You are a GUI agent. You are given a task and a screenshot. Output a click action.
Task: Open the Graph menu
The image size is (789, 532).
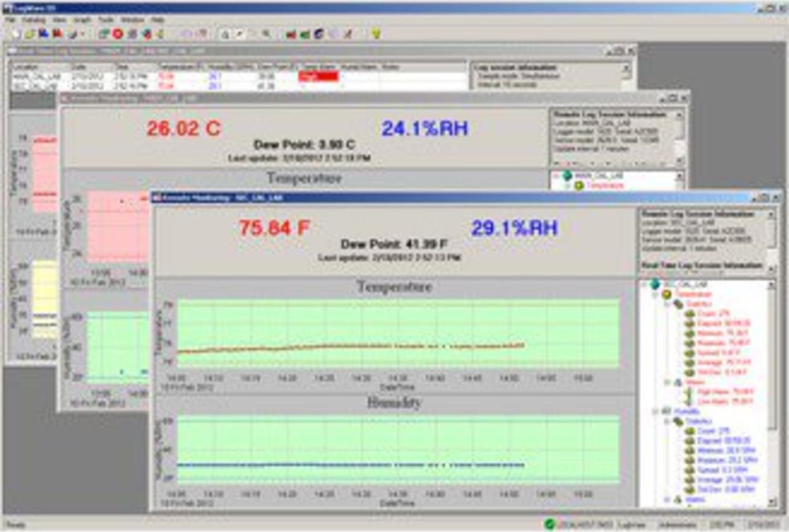(82, 20)
